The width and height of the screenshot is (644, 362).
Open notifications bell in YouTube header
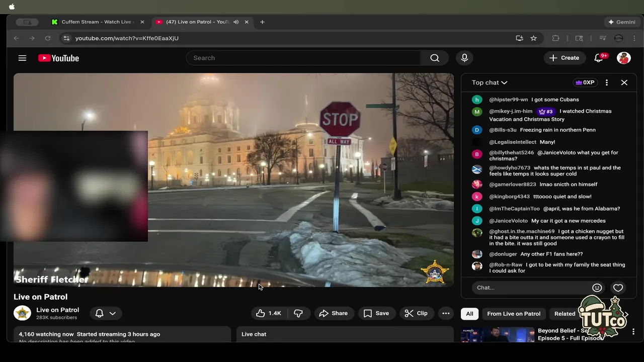pos(599,58)
